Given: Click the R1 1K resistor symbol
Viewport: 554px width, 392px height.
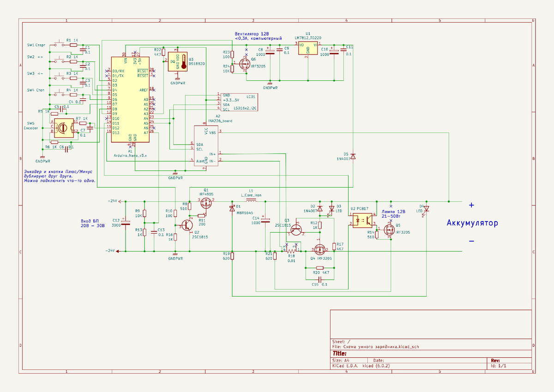Looking at the screenshot, I should click(x=73, y=45).
